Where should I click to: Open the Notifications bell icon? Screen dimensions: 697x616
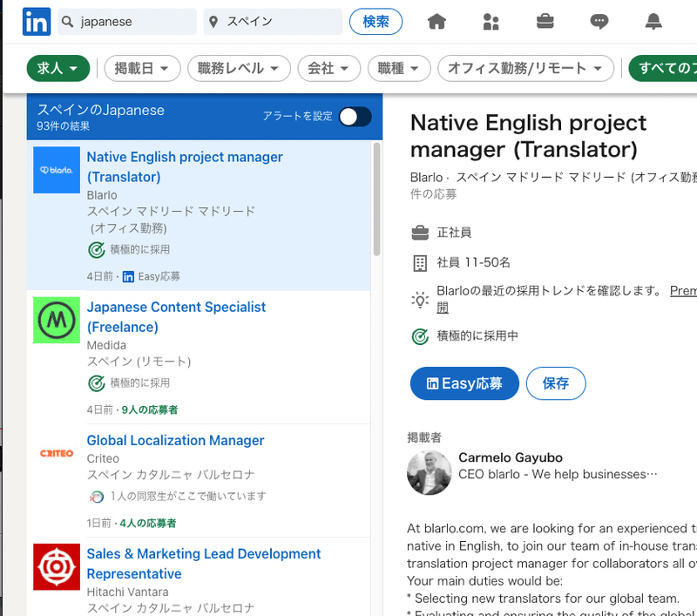pos(653,21)
